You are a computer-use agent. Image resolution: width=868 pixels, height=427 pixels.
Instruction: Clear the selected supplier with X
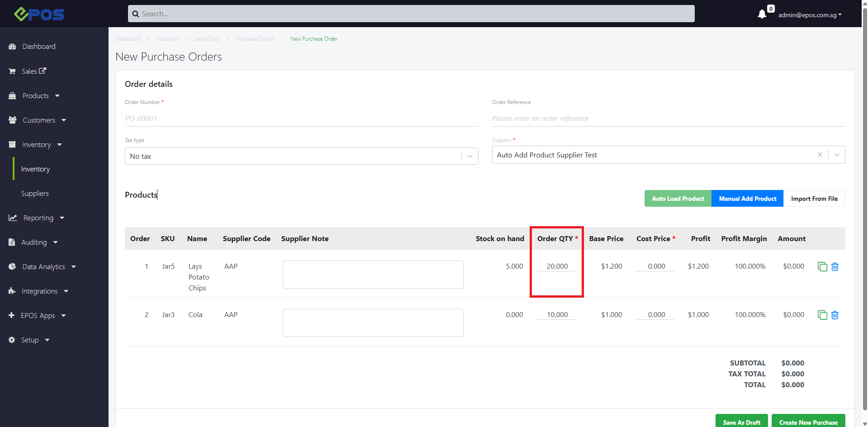820,155
